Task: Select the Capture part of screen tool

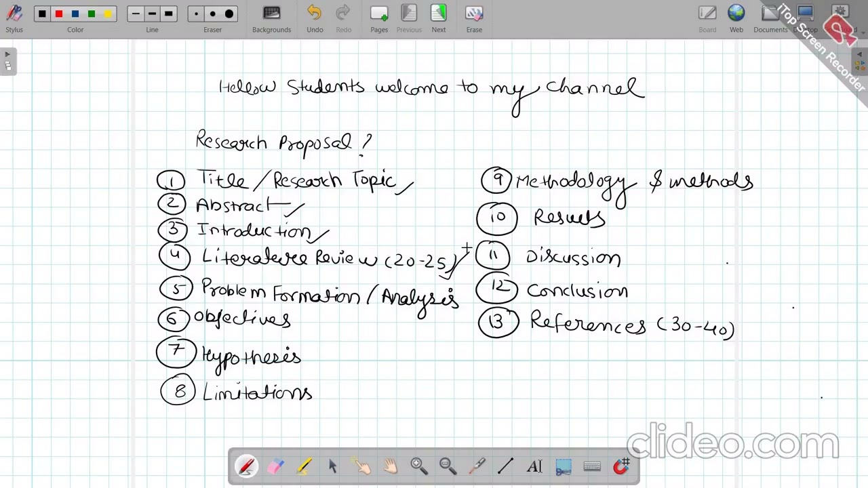Action: click(563, 466)
